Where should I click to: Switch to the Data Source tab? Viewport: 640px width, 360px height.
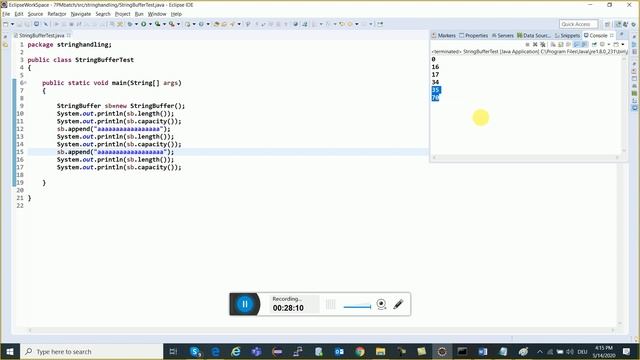[x=533, y=36]
